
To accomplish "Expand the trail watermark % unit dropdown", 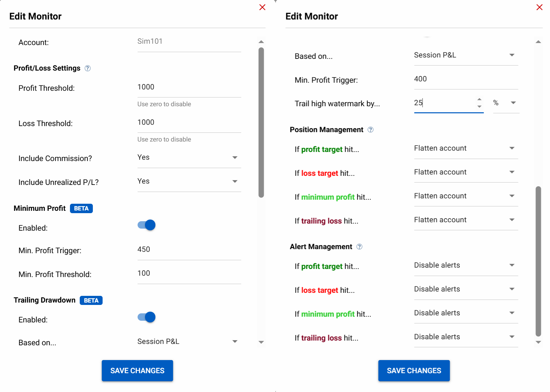I will (506, 103).
